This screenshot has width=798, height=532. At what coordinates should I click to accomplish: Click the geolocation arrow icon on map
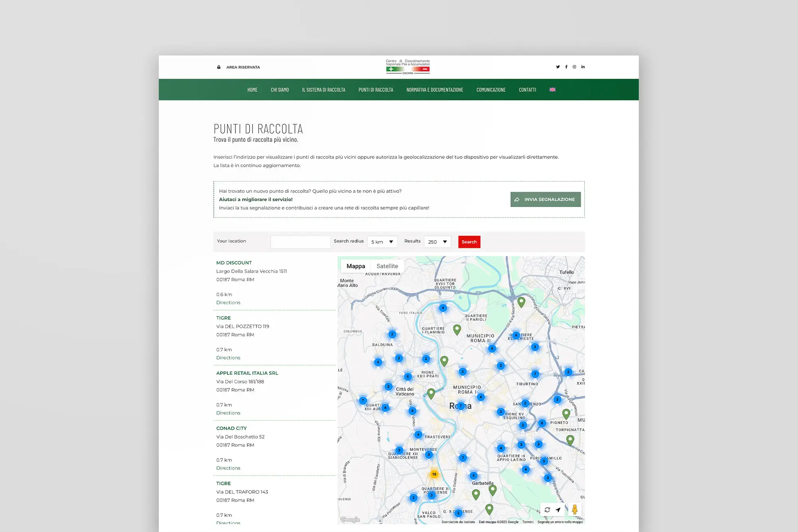point(558,510)
